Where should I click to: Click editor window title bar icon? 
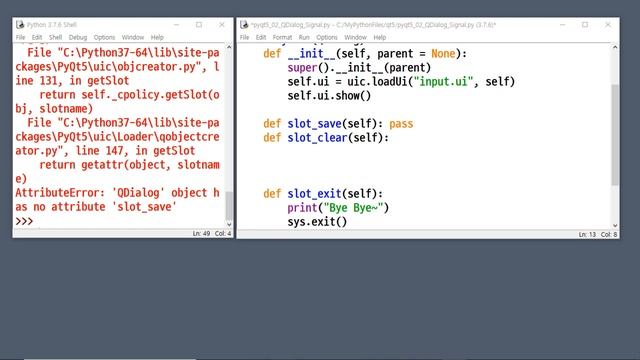(x=244, y=25)
